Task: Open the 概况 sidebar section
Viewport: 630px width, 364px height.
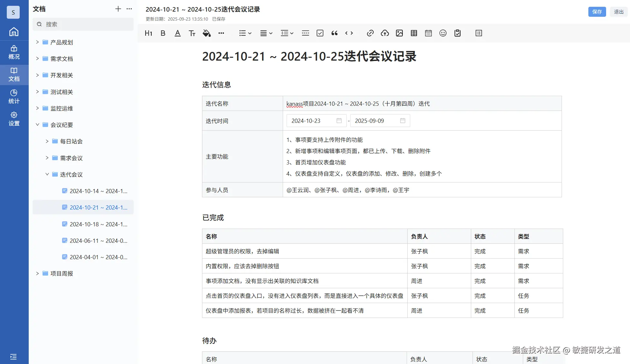Action: (14, 52)
